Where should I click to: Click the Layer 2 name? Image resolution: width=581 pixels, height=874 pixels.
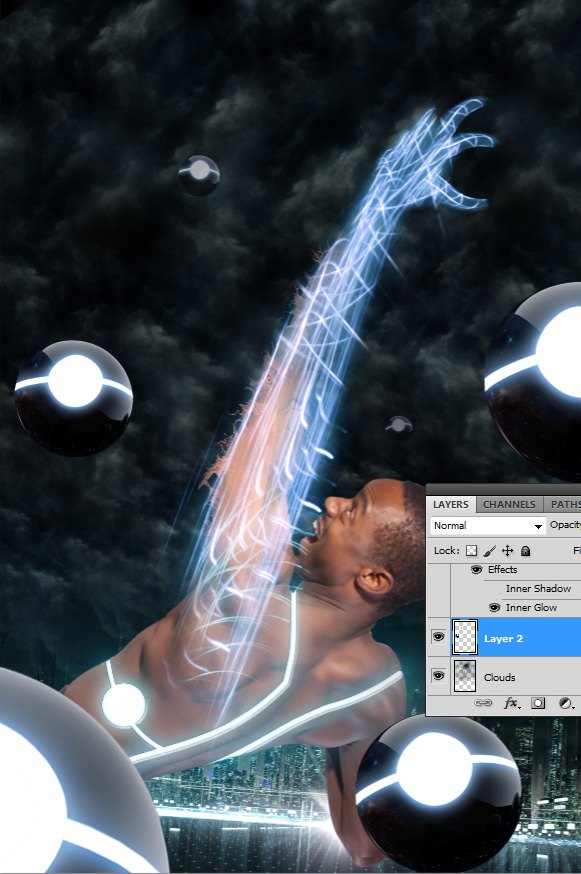click(x=503, y=639)
